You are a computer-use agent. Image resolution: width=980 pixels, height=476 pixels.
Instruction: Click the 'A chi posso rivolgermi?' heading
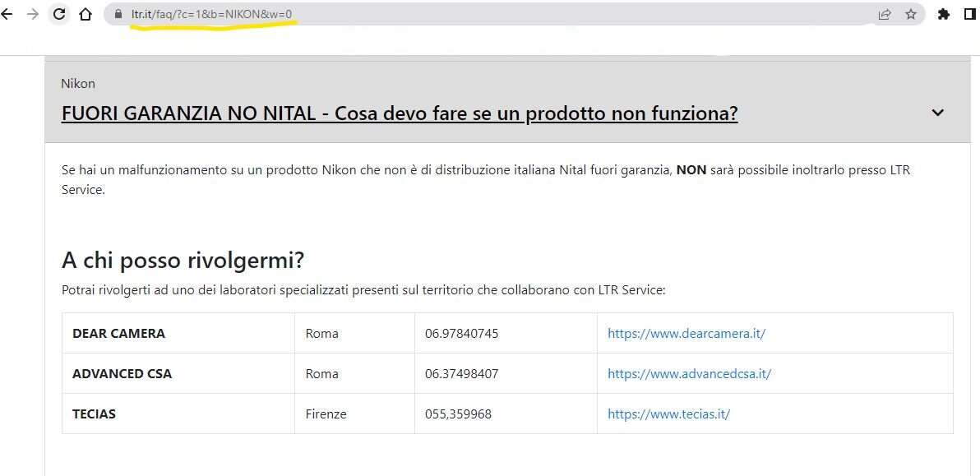point(183,261)
